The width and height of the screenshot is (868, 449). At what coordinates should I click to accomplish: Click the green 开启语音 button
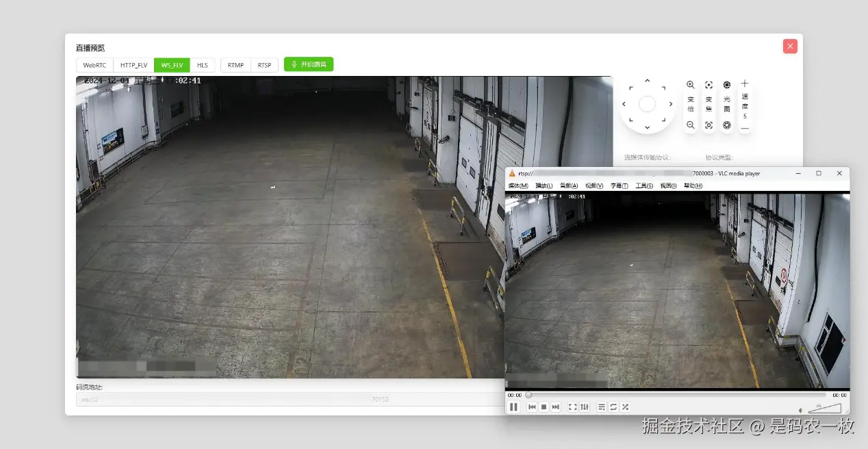pos(309,64)
